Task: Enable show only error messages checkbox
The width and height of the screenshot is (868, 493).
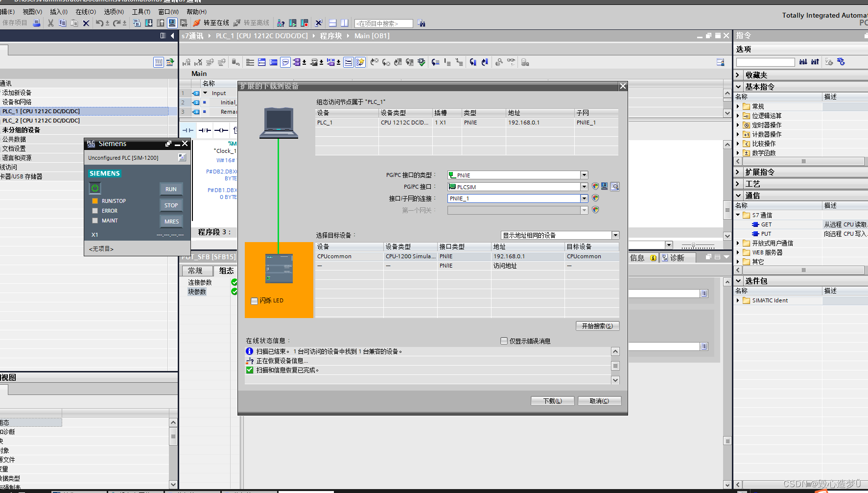Action: point(504,341)
